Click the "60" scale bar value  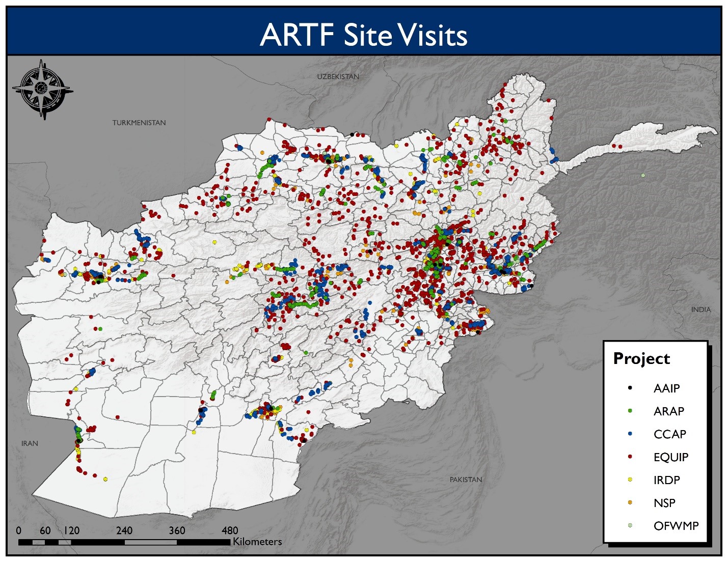[45, 530]
